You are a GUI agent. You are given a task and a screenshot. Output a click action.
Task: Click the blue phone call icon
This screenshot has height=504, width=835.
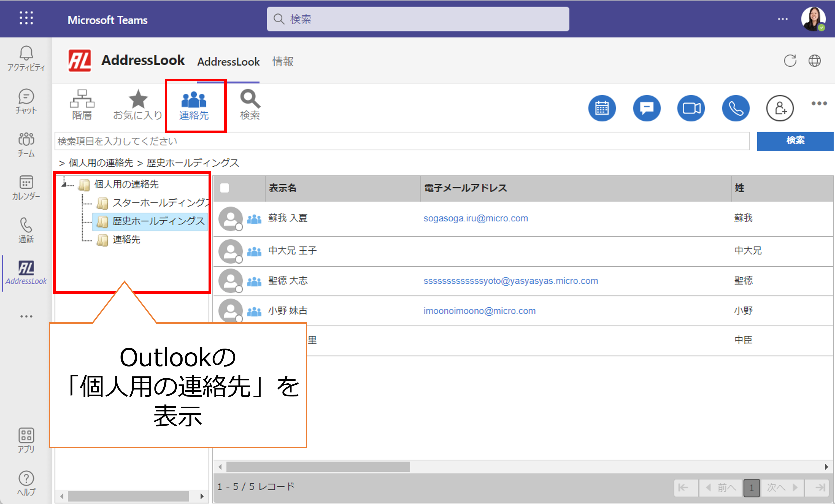735,108
